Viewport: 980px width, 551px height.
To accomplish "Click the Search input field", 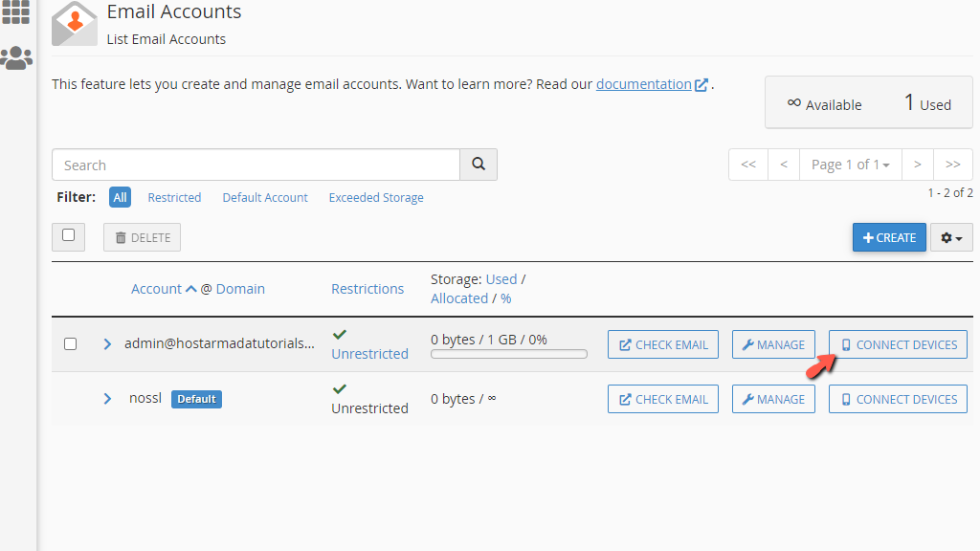I will tap(256, 165).
